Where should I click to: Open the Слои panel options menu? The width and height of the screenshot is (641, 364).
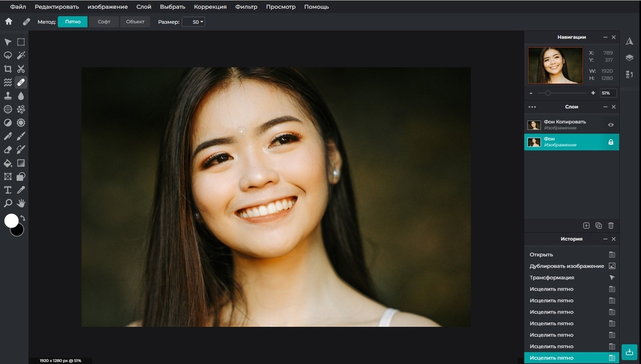[x=532, y=107]
